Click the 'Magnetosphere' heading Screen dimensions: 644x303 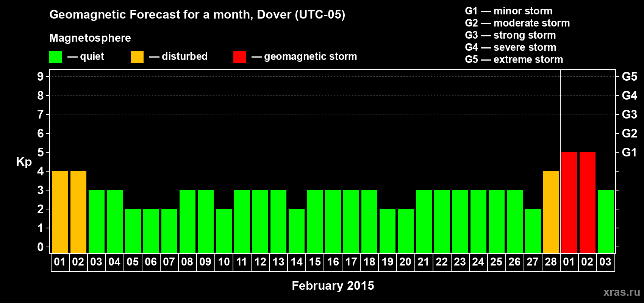tap(90, 38)
